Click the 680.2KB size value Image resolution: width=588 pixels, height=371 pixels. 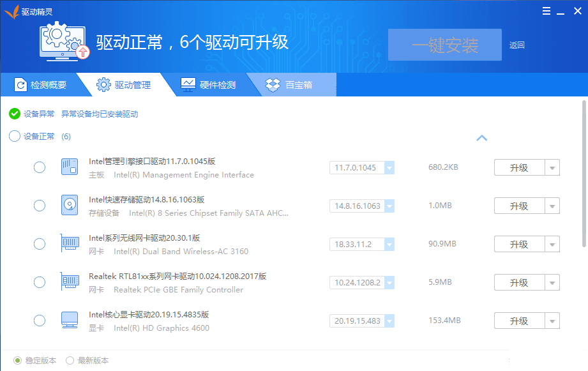[443, 167]
